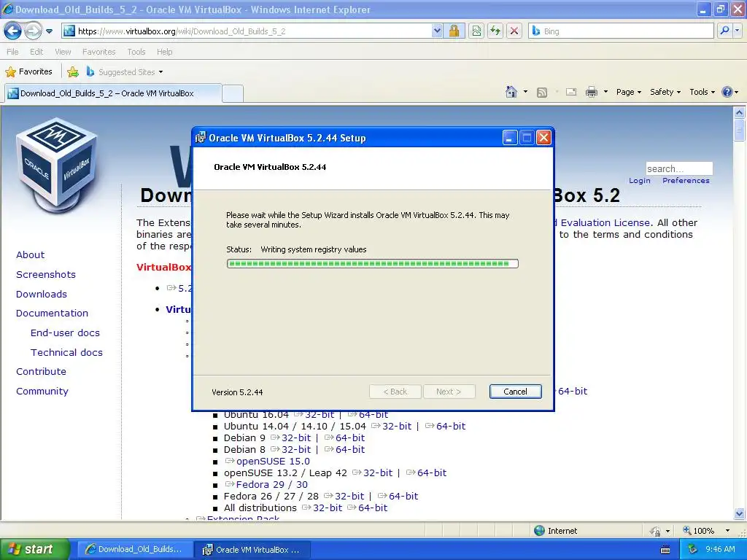Click the Windows start button

[35, 549]
